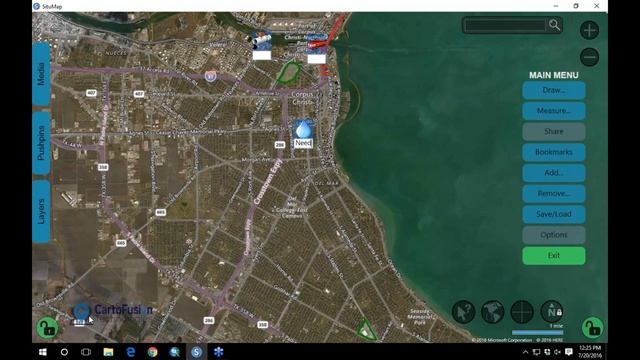Viewport: 640px width, 360px height.
Task: Select the green polygon near downtown
Action: point(289,73)
